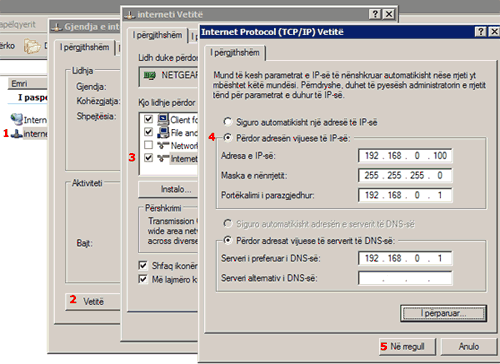Toggle the 'Client for' component checkbox
Image resolution: width=500 pixels, height=364 pixels.
tap(148, 119)
